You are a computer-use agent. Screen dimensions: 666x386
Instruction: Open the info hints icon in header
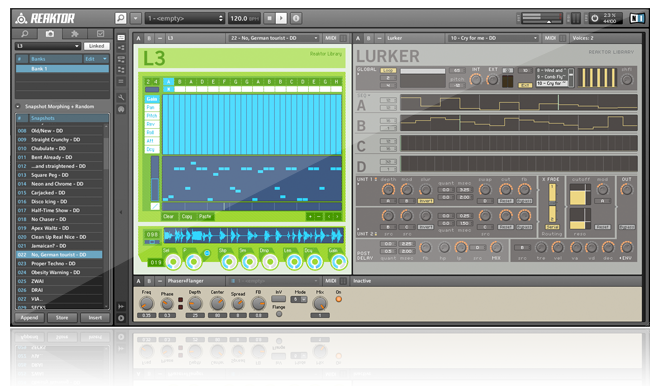[x=296, y=18]
